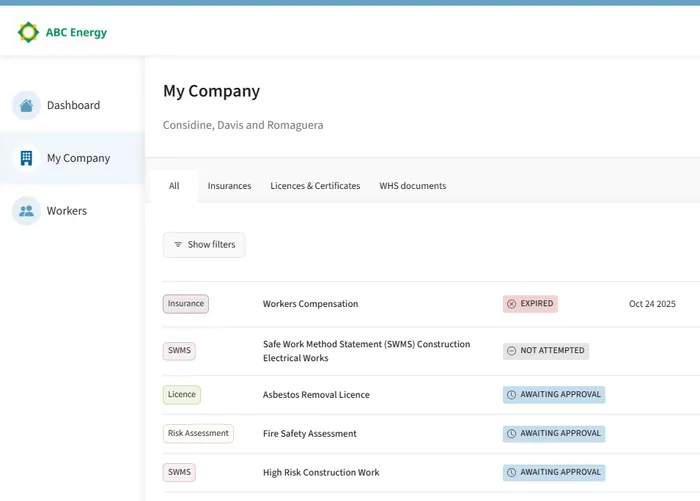Image resolution: width=700 pixels, height=501 pixels.
Task: Click the Licence tag on Asbestos row
Action: click(x=182, y=395)
